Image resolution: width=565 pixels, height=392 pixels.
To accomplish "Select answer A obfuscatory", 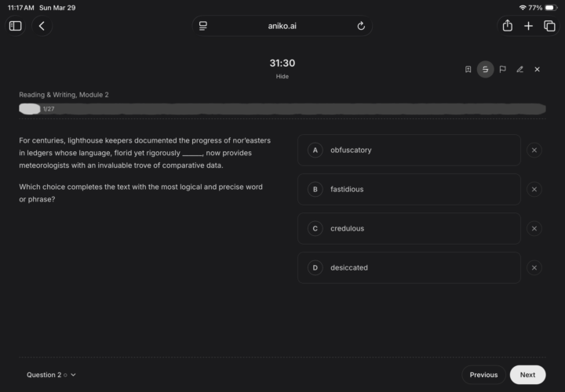I will click(x=409, y=150).
